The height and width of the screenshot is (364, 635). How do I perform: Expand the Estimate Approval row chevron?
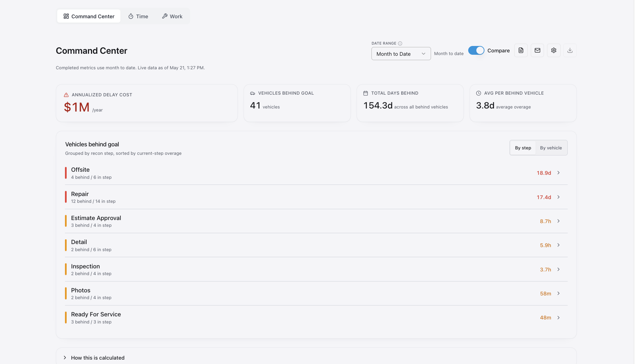click(x=559, y=221)
